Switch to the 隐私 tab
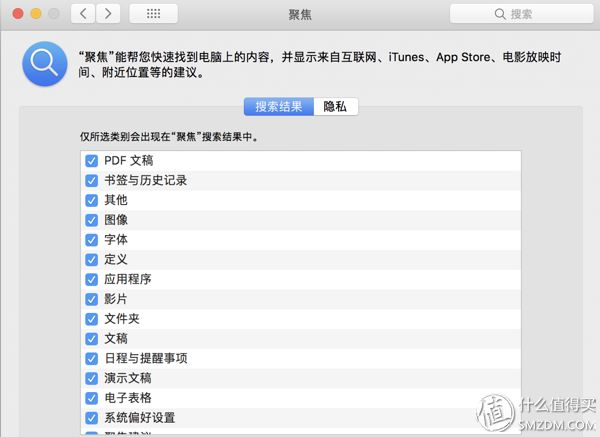 [x=336, y=106]
